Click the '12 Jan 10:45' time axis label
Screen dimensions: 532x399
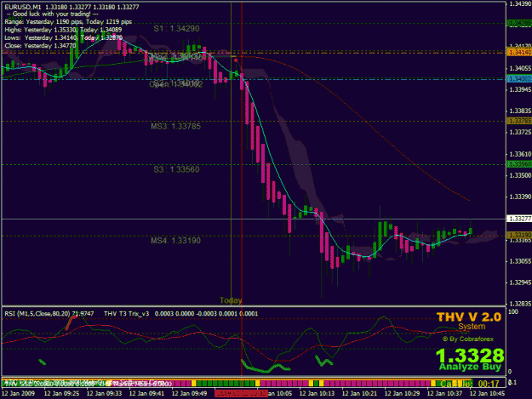click(x=487, y=393)
